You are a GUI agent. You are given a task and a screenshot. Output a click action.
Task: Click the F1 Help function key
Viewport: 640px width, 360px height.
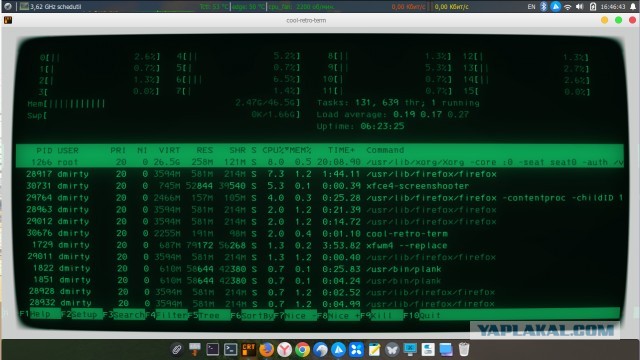pyautogui.click(x=40, y=315)
